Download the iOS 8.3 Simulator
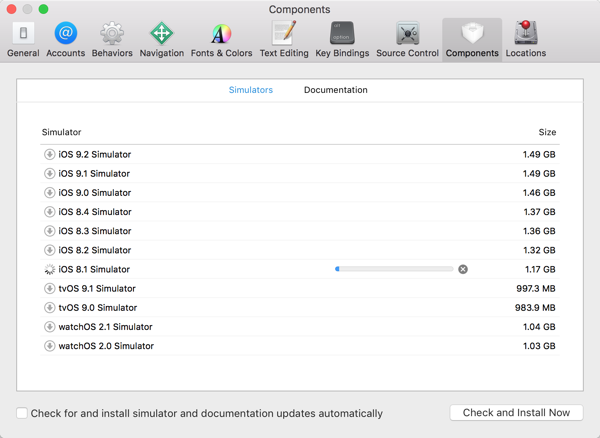The image size is (600, 438). tap(49, 231)
